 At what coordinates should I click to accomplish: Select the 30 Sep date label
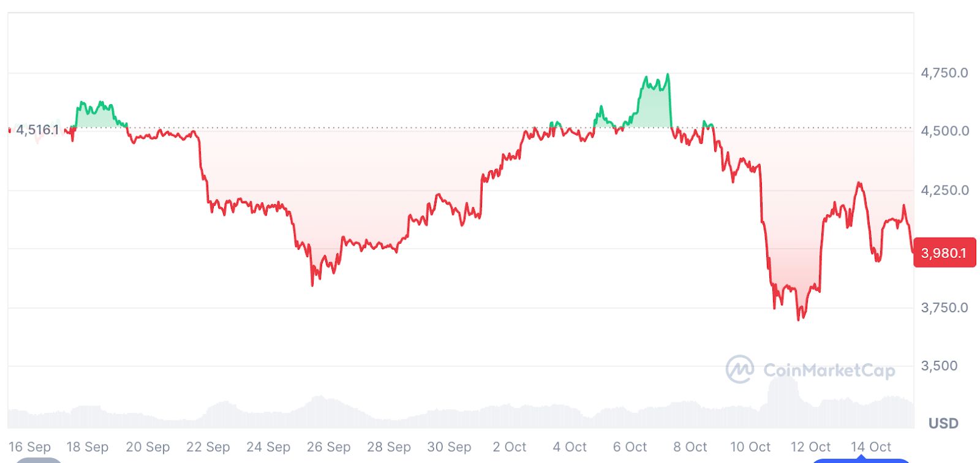click(x=449, y=447)
